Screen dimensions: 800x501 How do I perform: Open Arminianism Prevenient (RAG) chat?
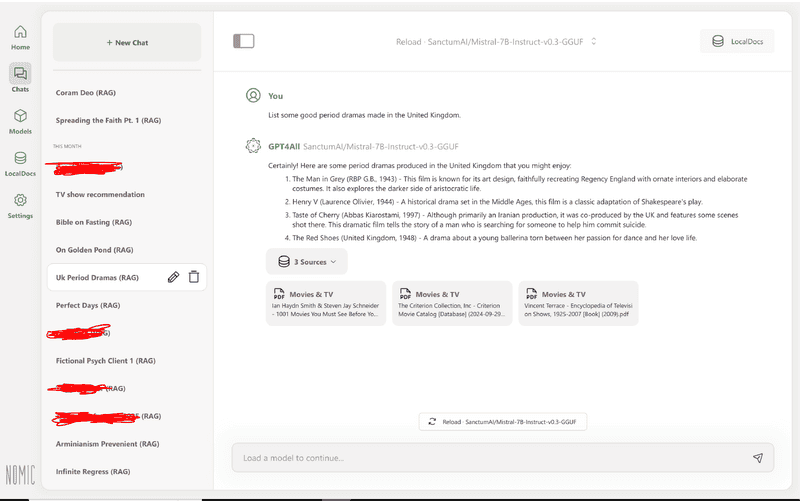(107, 444)
